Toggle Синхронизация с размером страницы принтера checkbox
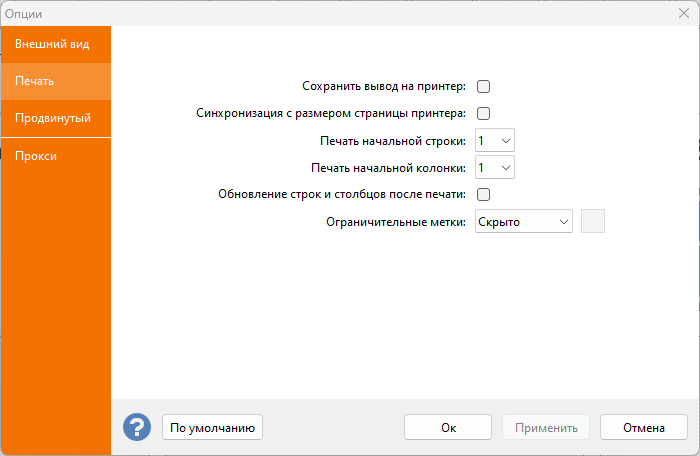Screen dimensions: 700x456 click(483, 114)
